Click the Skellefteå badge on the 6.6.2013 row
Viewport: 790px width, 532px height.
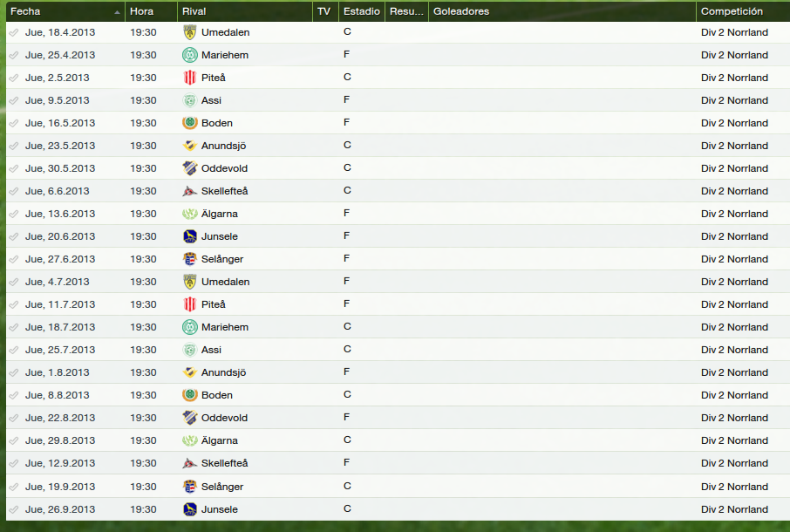[189, 191]
